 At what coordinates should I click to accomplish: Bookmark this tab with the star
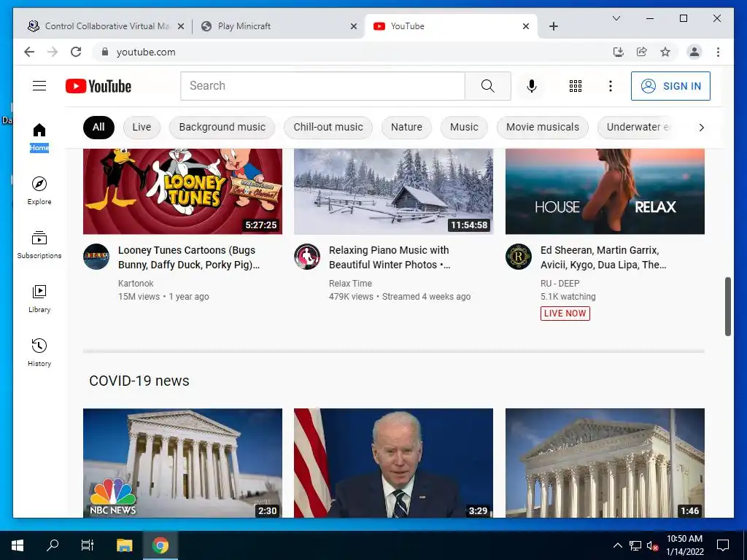(665, 52)
